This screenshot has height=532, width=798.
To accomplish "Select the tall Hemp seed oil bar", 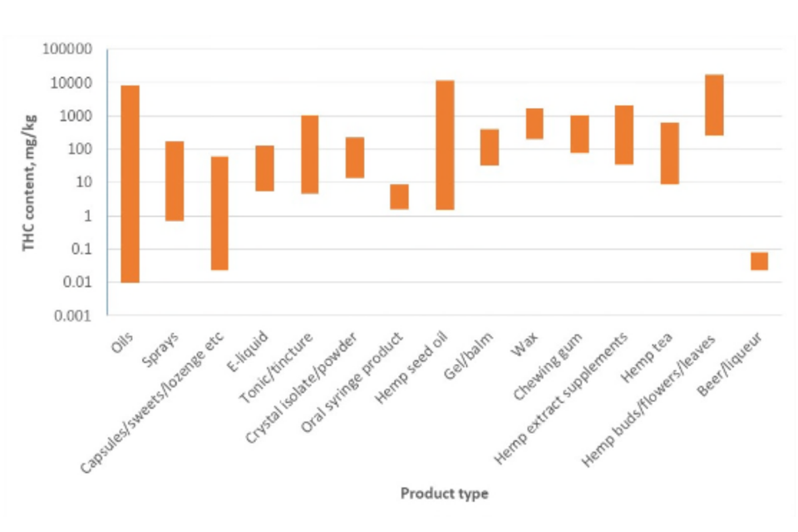I will pyautogui.click(x=445, y=145).
